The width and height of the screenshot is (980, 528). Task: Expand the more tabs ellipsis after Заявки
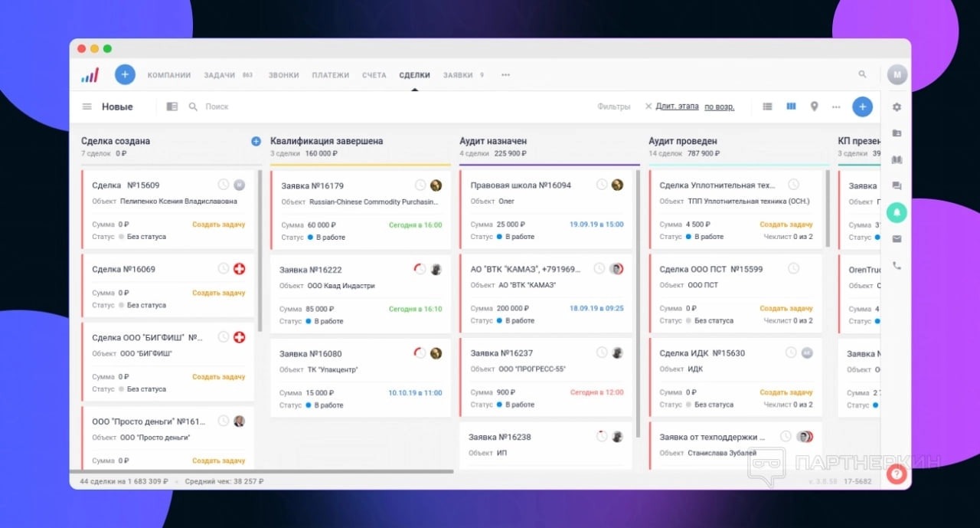pos(505,75)
